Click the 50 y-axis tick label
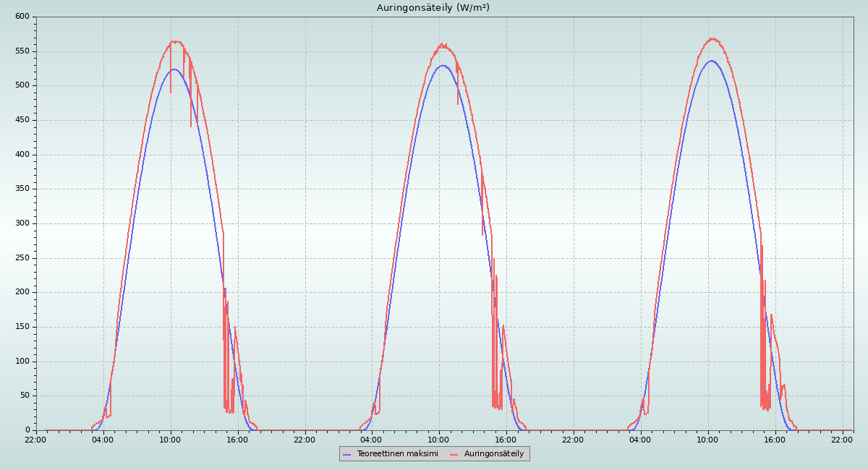868x470 pixels. (25, 396)
